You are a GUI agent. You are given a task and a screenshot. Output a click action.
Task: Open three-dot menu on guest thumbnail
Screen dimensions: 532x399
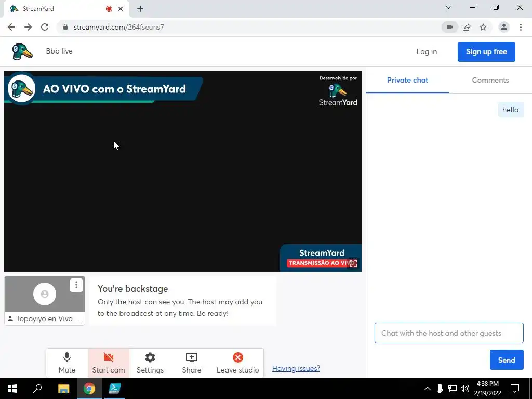tap(76, 285)
